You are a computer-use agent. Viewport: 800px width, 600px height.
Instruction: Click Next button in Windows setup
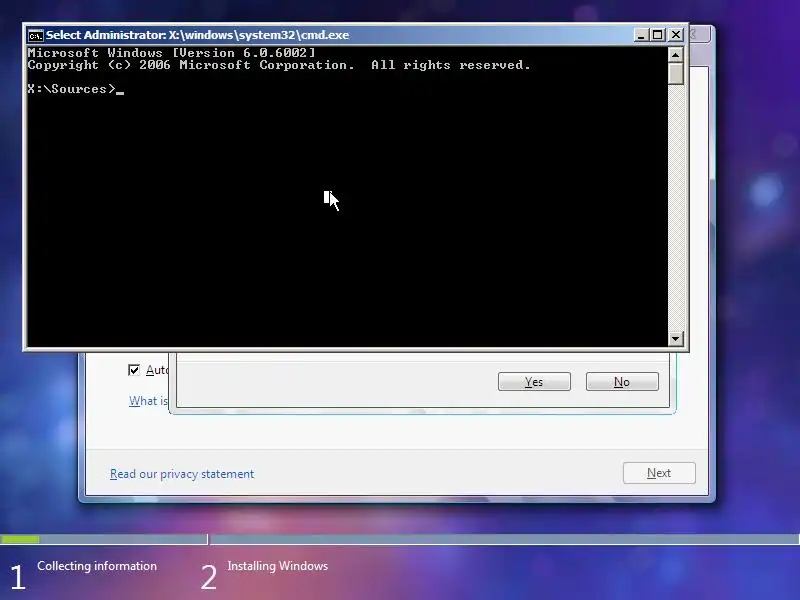point(659,473)
